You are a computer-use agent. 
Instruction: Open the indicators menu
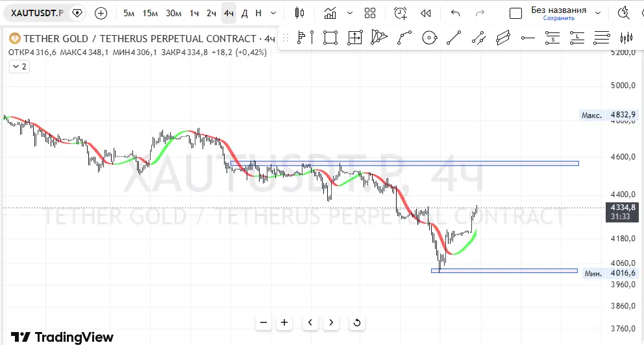tap(330, 13)
